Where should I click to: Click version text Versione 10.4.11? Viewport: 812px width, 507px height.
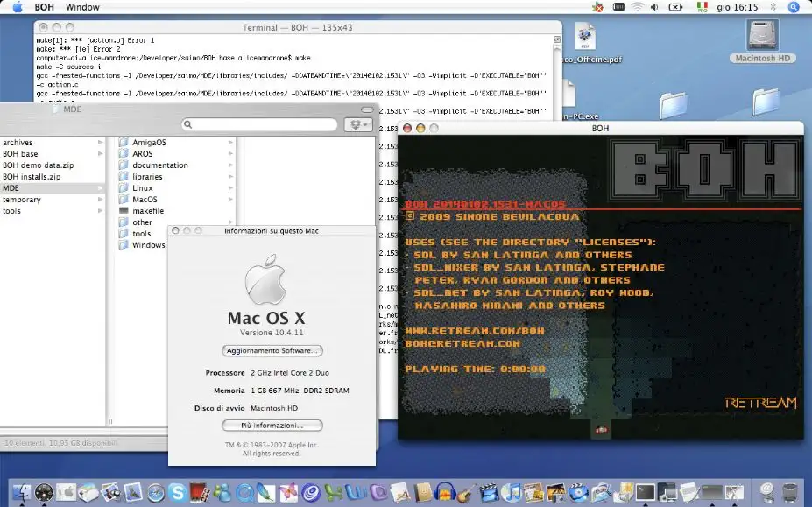[272, 333]
